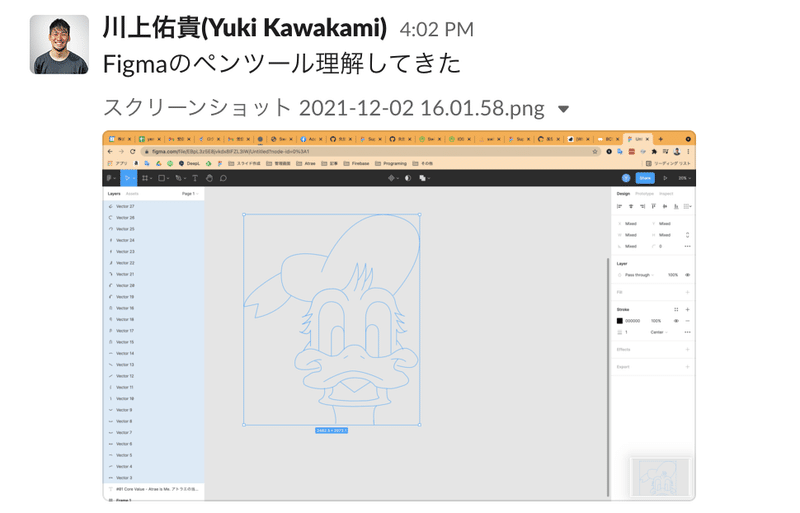Switch to the Assets tab
Image resolution: width=800 pixels, height=513 pixels.
pyautogui.click(x=132, y=194)
